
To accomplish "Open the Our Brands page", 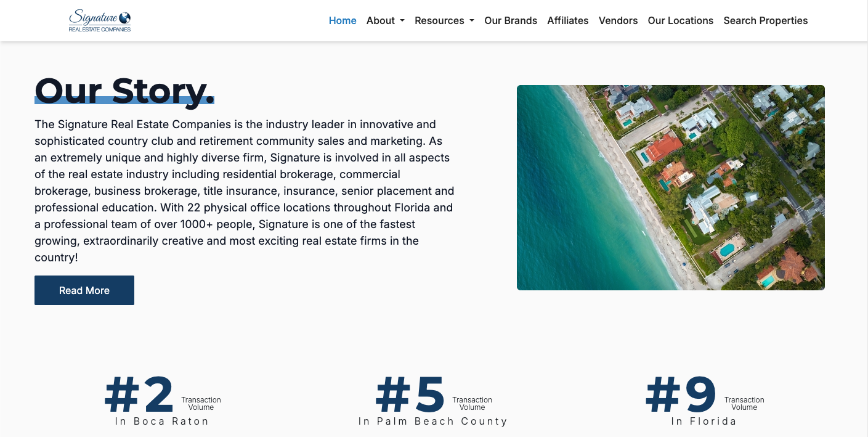I will pos(511,20).
